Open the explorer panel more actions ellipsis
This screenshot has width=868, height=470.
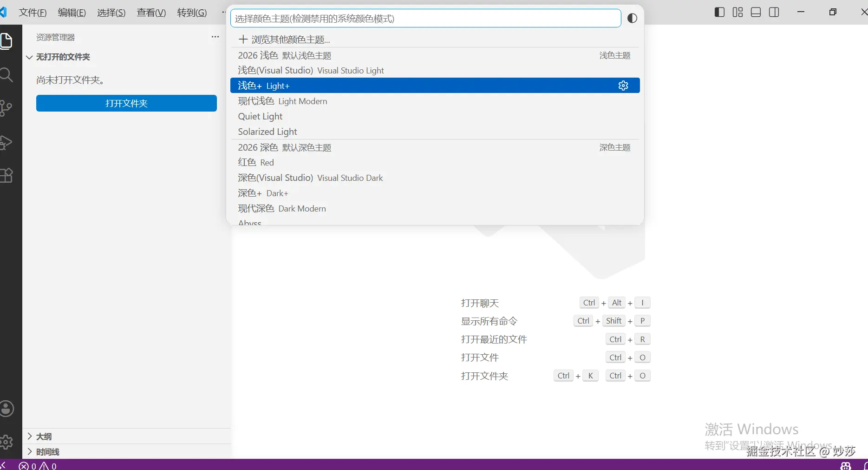click(x=215, y=37)
